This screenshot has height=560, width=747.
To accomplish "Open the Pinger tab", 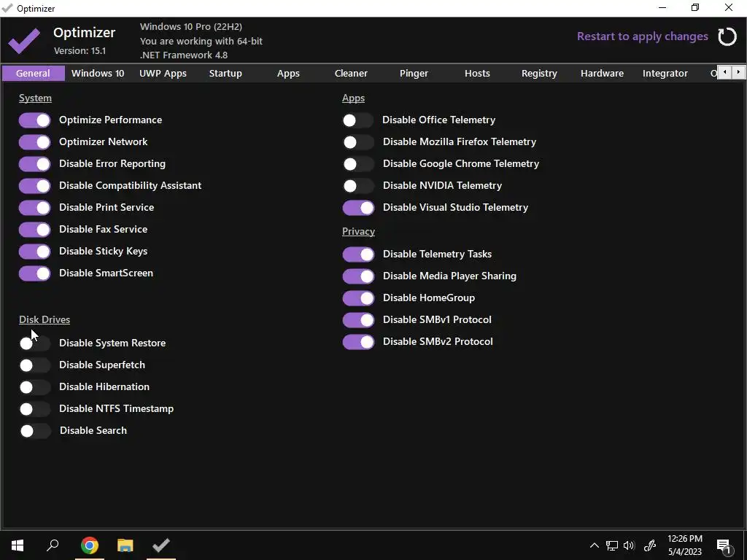I will [414, 74].
